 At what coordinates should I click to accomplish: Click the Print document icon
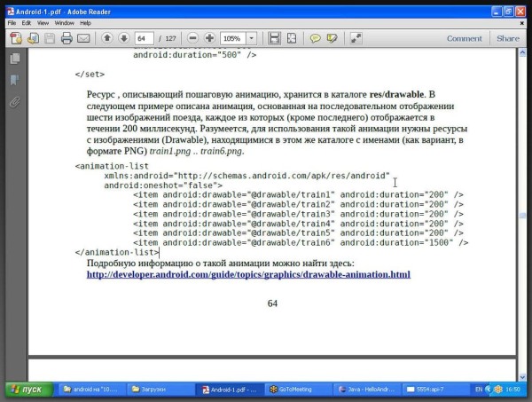[65, 39]
